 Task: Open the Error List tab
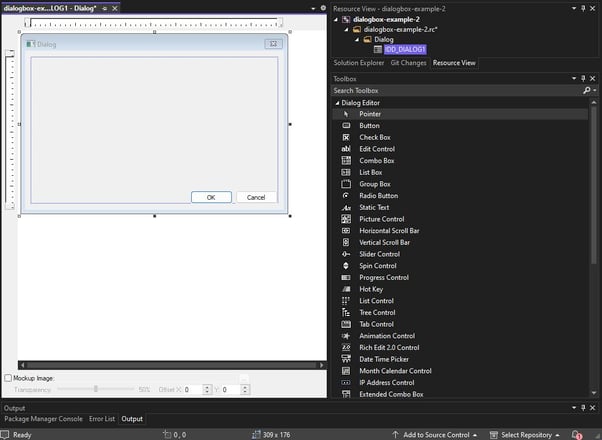[x=102, y=419]
